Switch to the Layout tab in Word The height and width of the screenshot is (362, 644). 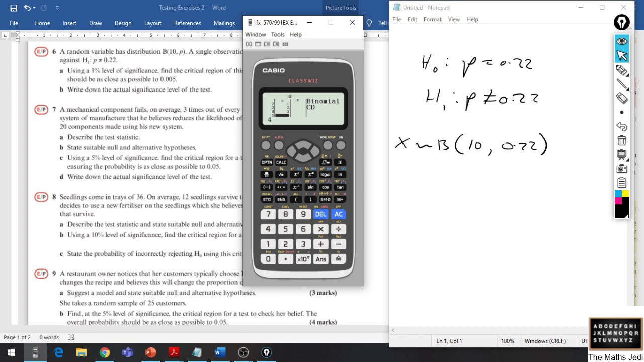[x=152, y=23]
